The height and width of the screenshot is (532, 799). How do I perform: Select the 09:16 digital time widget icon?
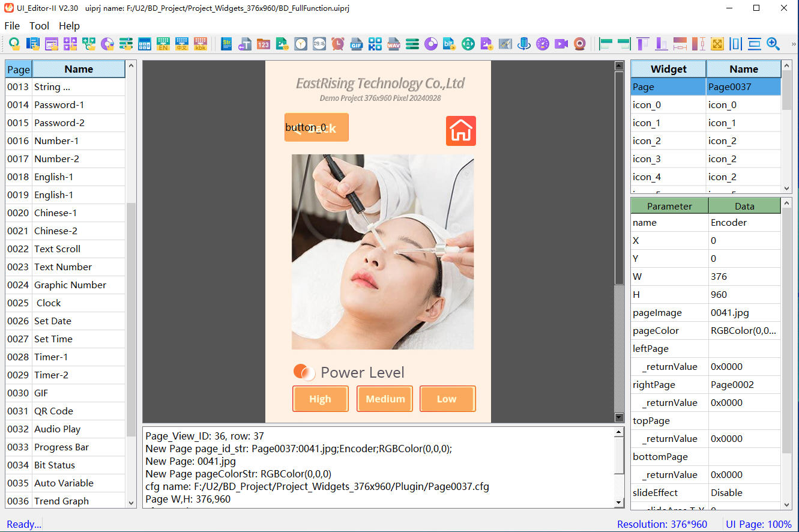pos(319,44)
